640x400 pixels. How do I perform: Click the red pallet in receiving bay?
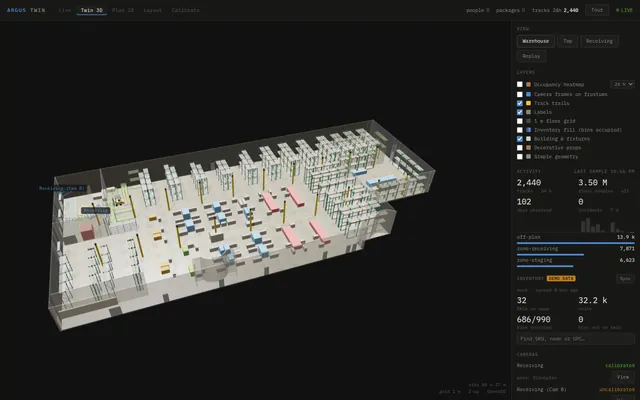87,231
